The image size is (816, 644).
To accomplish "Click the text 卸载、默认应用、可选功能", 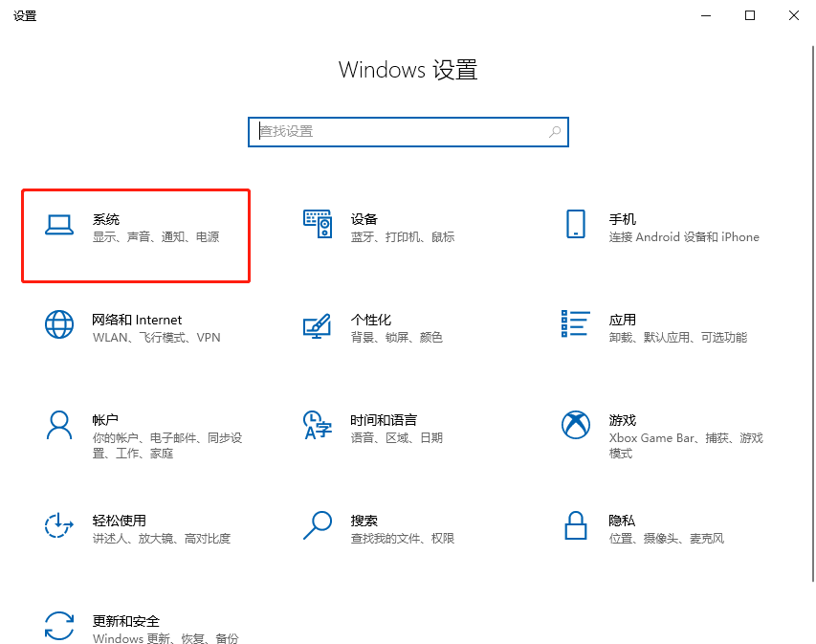I will [x=677, y=338].
